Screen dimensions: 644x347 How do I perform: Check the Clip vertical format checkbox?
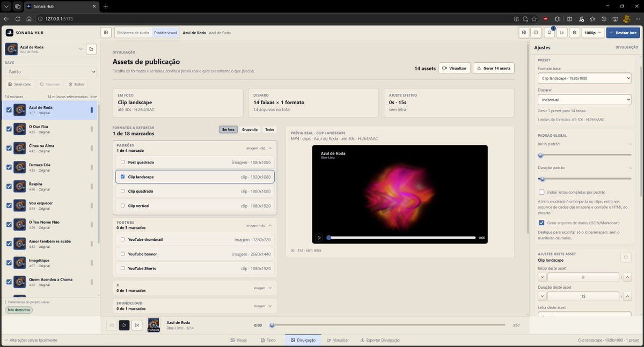[123, 206]
